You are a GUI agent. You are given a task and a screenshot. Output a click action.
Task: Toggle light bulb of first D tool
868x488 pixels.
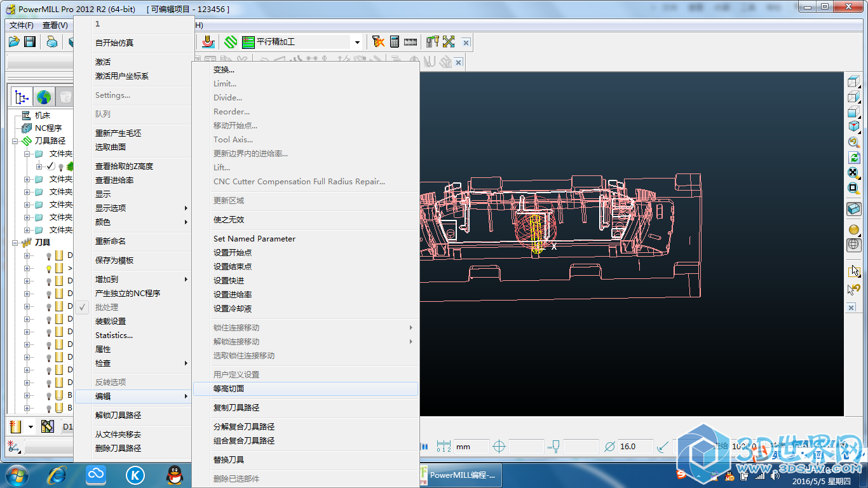click(x=48, y=255)
